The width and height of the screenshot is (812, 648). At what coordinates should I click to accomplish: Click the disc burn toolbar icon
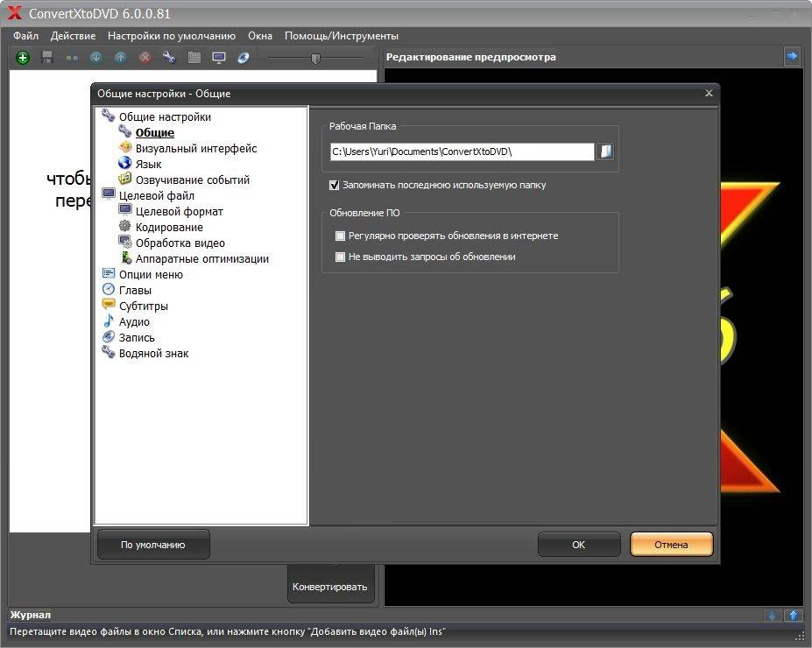(x=244, y=58)
